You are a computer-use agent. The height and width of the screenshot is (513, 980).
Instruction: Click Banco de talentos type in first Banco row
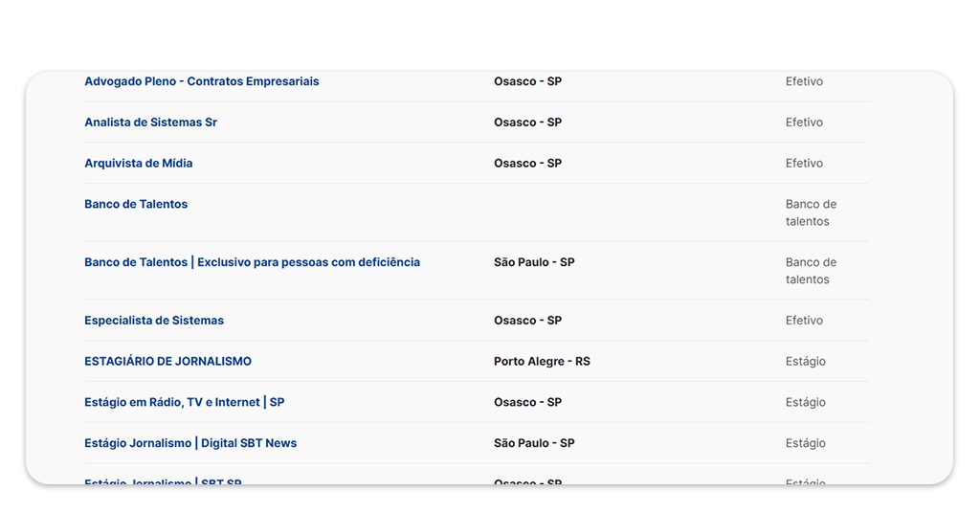pyautogui.click(x=810, y=212)
